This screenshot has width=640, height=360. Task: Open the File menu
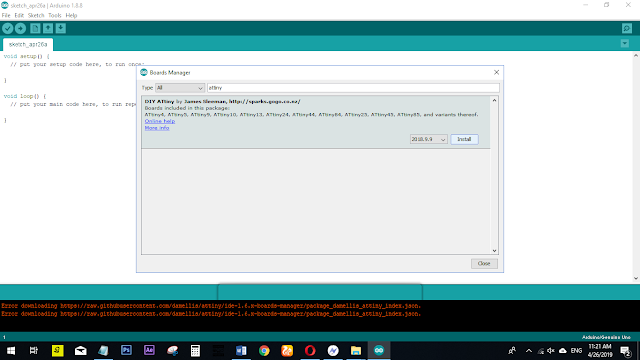pyautogui.click(x=6, y=16)
